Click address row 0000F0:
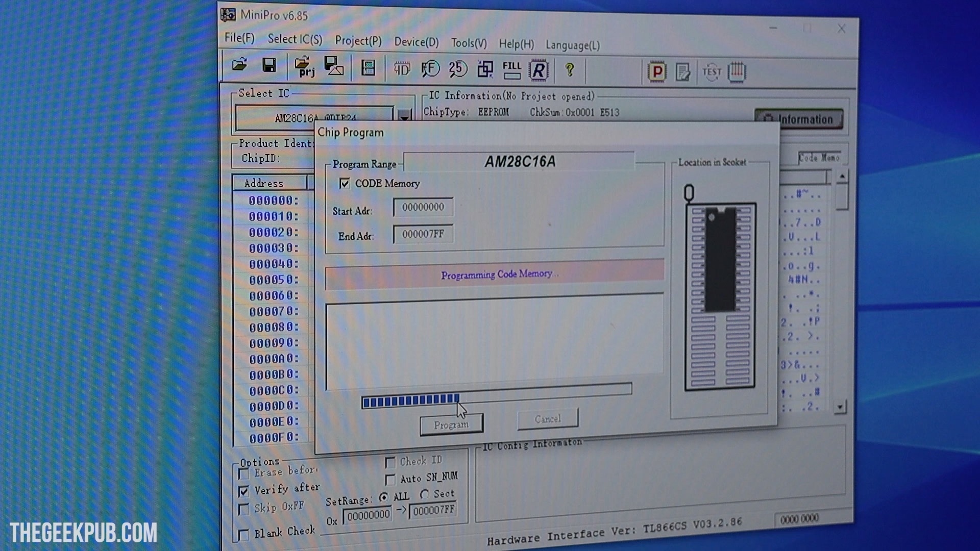 point(274,438)
